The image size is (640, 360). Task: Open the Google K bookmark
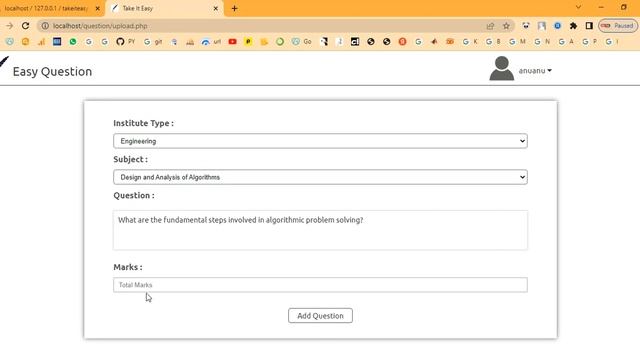(469, 42)
